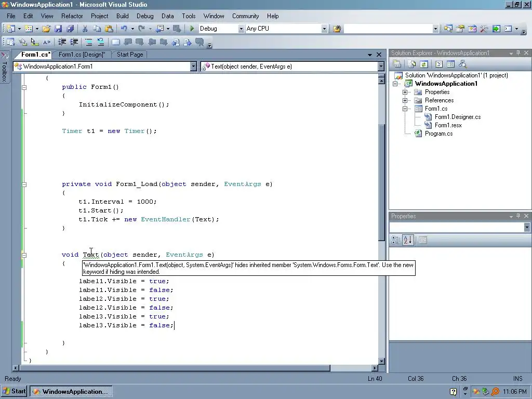Save the file with the floppy icon
Image resolution: width=532 pixels, height=399 pixels.
point(58,29)
